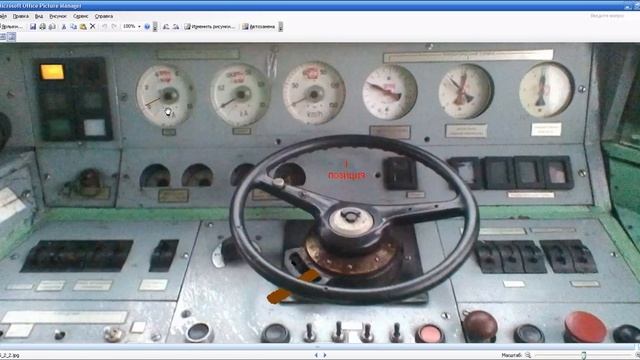Click the zoom out magnifier icon

(x=528, y=355)
